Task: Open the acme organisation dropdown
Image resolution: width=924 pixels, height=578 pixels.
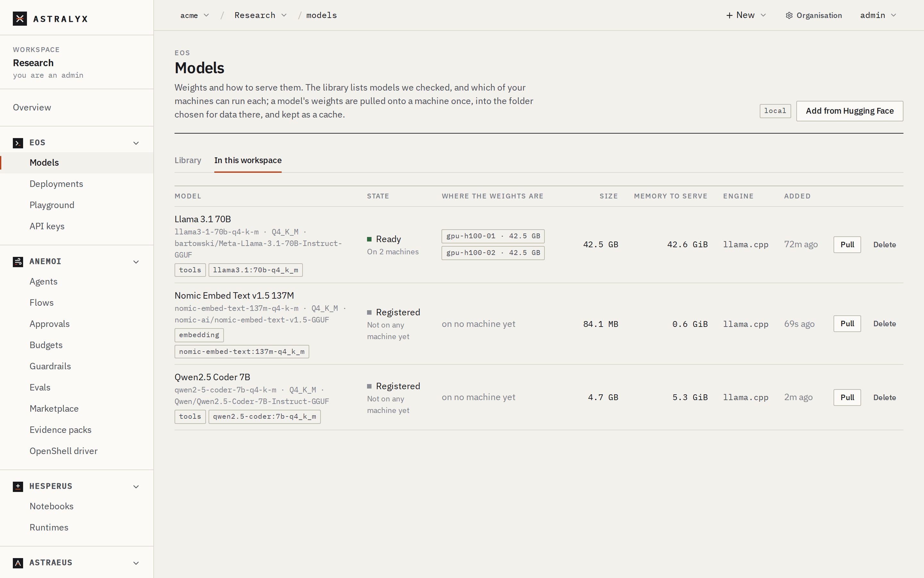Action: pos(195,15)
